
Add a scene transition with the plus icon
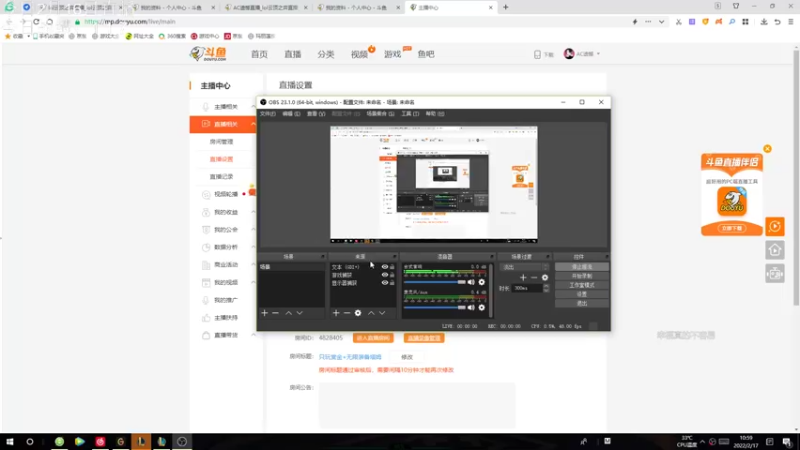pos(523,278)
